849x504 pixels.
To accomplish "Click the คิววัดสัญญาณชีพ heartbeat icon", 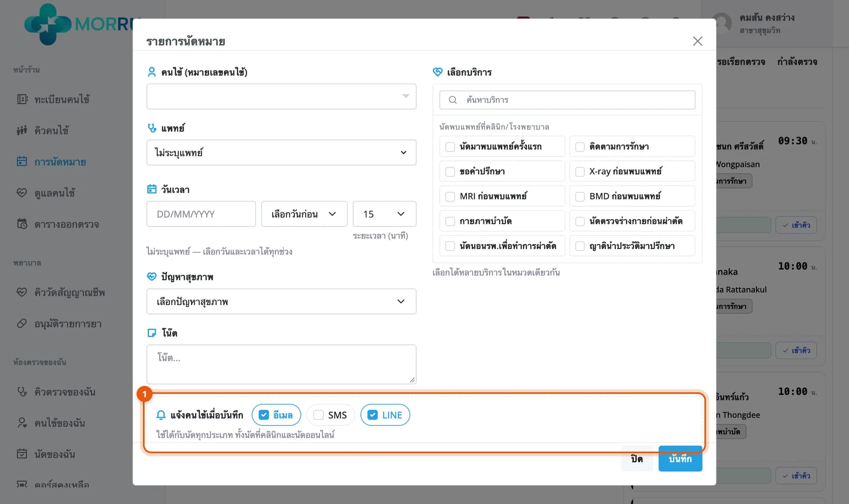I will (x=22, y=292).
